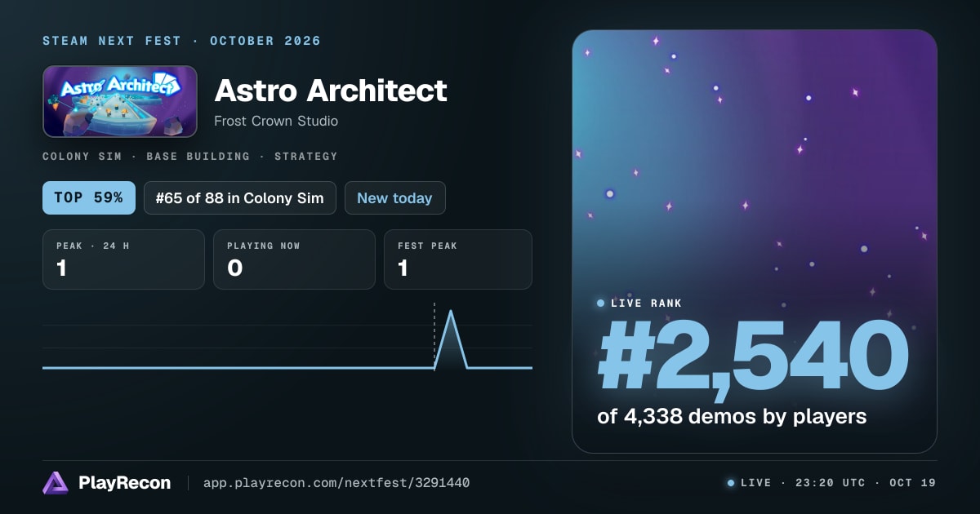The height and width of the screenshot is (514, 980).
Task: Select the Frost Crown Studio developer name
Action: pyautogui.click(x=276, y=121)
